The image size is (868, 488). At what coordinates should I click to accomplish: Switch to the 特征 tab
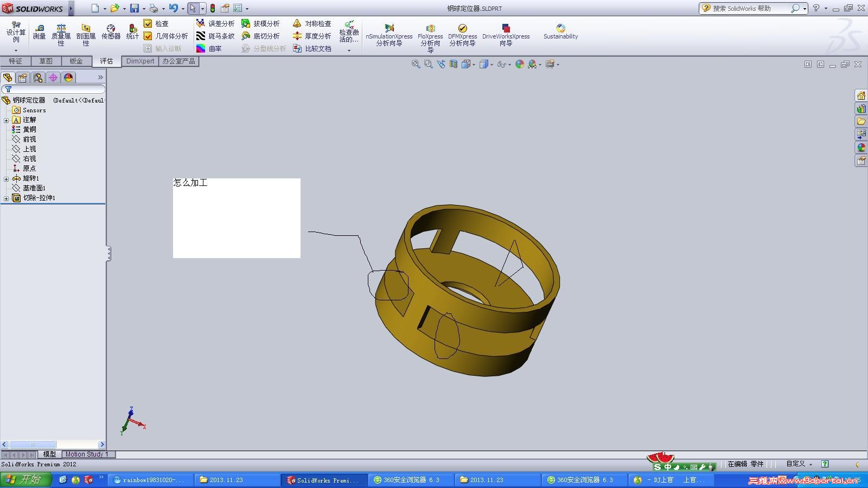[16, 61]
